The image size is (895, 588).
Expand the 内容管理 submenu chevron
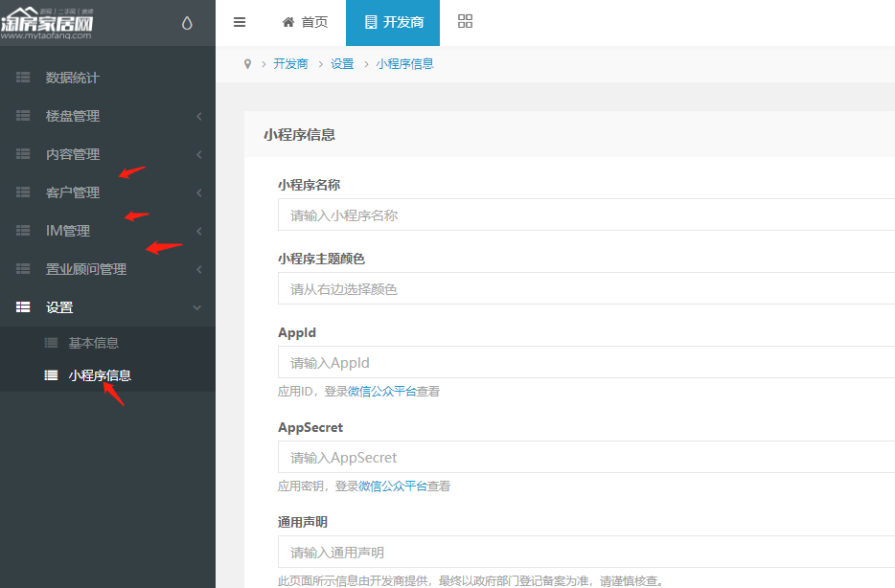(198, 154)
